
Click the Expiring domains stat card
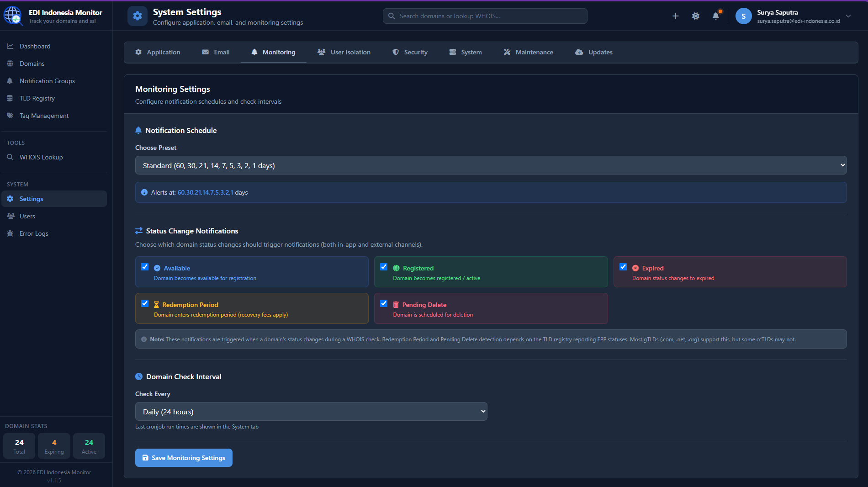click(x=54, y=446)
